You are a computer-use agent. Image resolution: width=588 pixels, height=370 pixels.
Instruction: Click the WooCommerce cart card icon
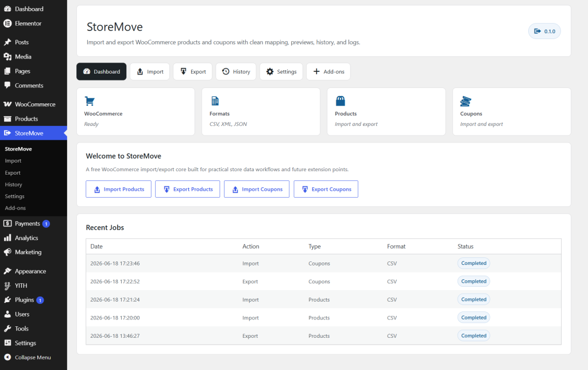tap(90, 101)
